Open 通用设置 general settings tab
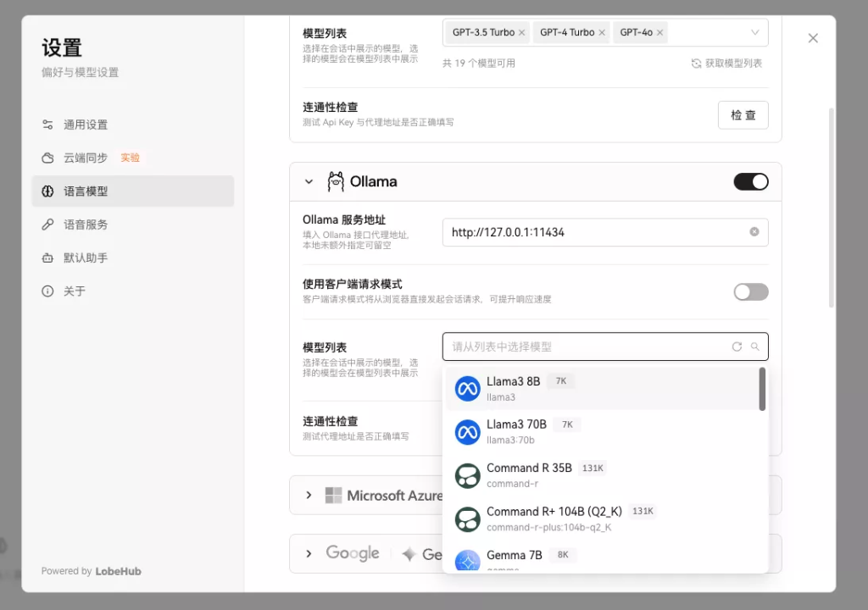This screenshot has height=610, width=868. pos(86,125)
